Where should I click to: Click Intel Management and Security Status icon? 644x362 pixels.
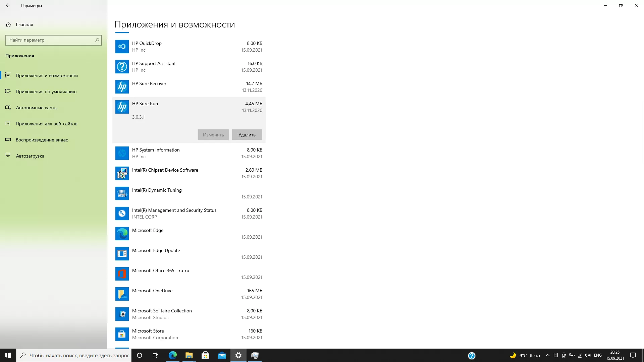click(122, 214)
